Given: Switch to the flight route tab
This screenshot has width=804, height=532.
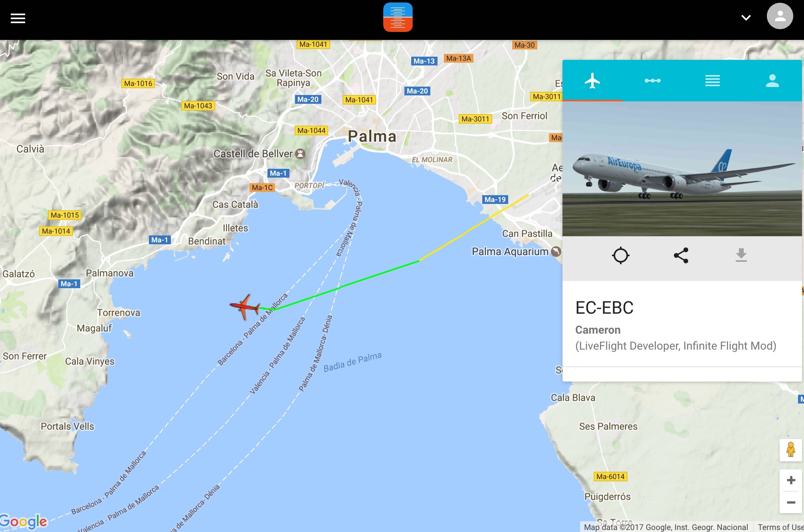Looking at the screenshot, I should point(652,81).
